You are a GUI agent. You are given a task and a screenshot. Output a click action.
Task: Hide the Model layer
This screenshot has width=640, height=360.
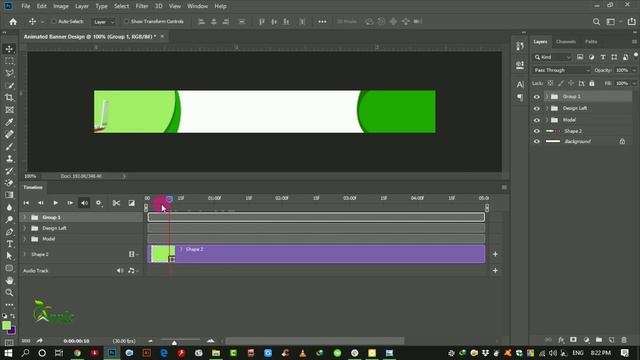pos(536,120)
